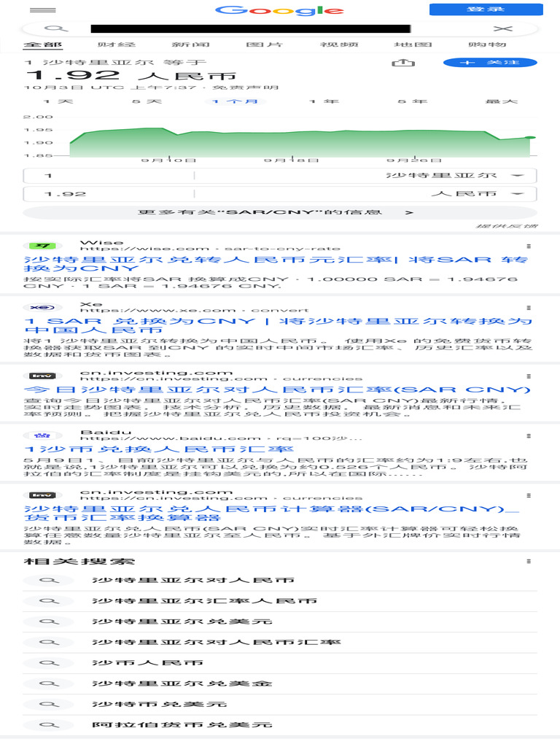The width and height of the screenshot is (560, 747).
Task: Focus the search query field
Action: (251, 28)
